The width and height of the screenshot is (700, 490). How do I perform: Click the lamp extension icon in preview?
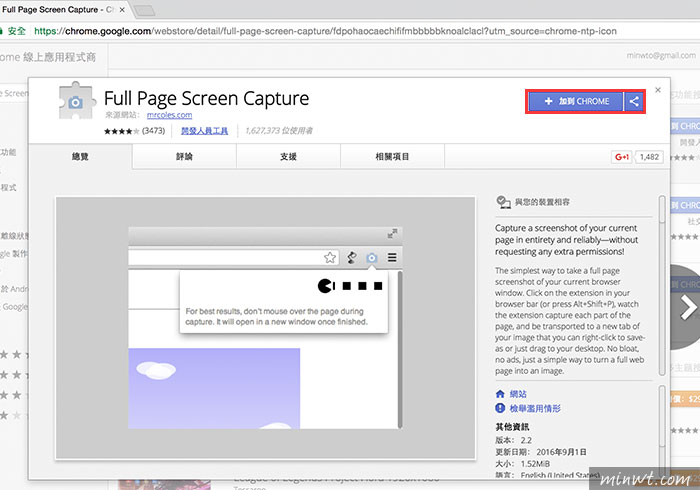coord(352,257)
